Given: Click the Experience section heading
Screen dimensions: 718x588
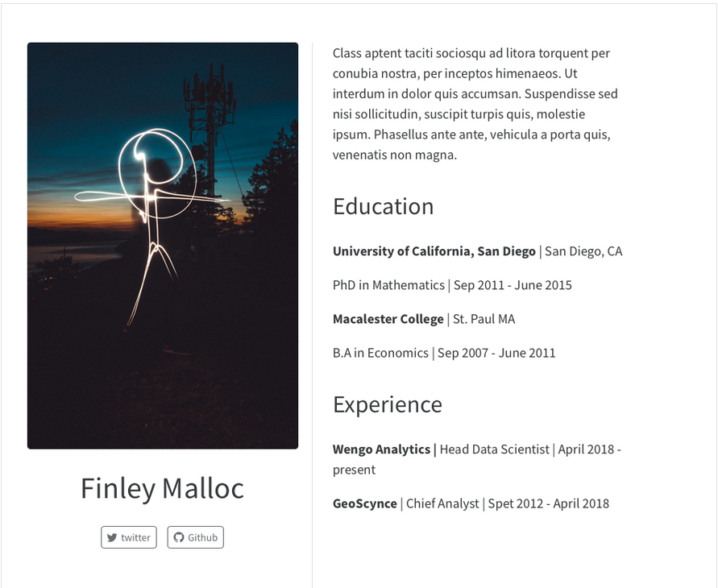Looking at the screenshot, I should [387, 404].
